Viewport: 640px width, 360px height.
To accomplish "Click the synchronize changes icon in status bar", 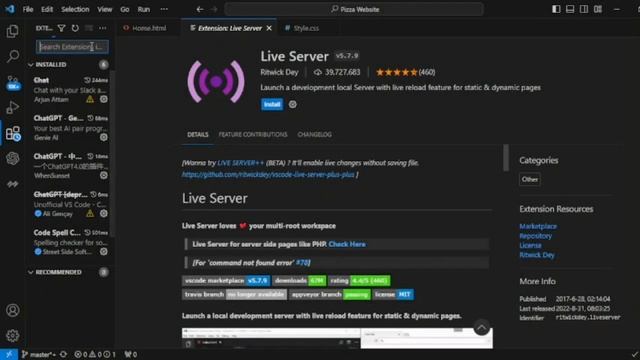I will (63, 354).
